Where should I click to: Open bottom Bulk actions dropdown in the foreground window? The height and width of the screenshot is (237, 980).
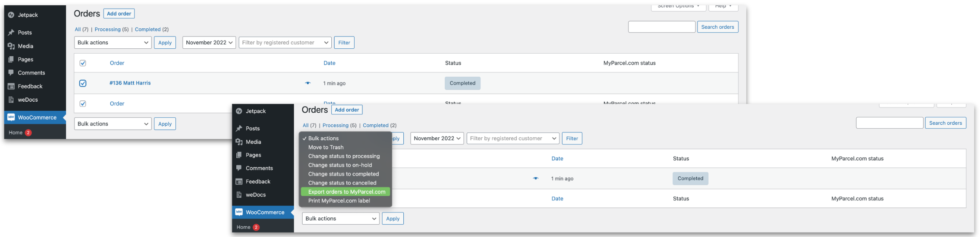340,219
